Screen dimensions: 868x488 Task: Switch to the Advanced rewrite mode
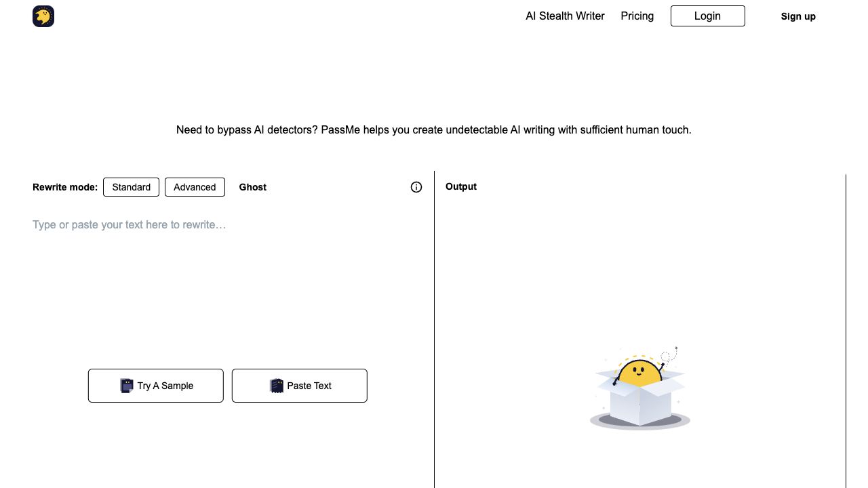click(195, 187)
